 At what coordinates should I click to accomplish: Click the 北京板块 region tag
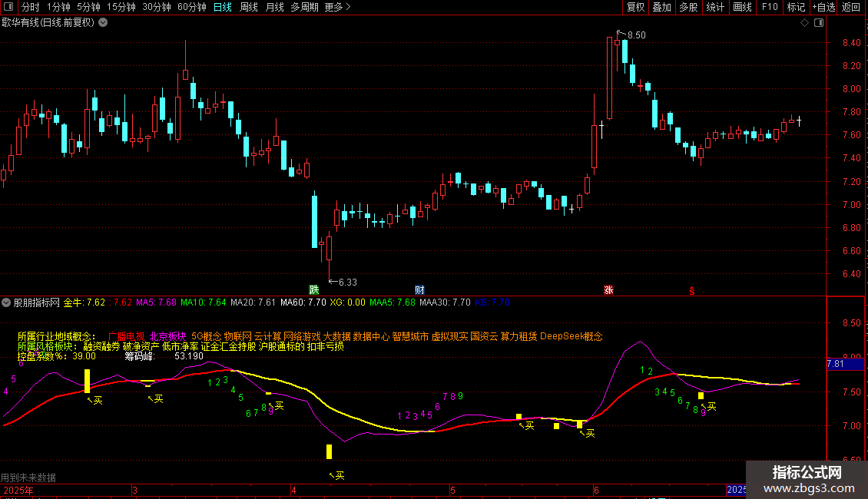coord(167,336)
